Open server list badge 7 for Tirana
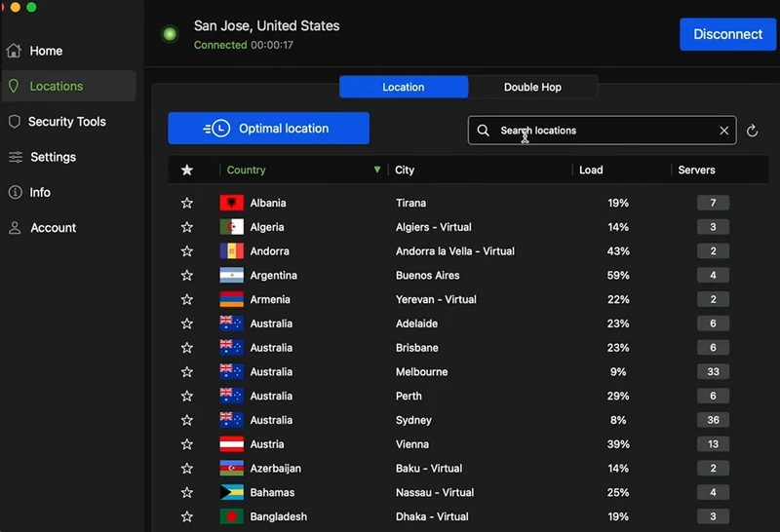Image resolution: width=780 pixels, height=532 pixels. (713, 203)
